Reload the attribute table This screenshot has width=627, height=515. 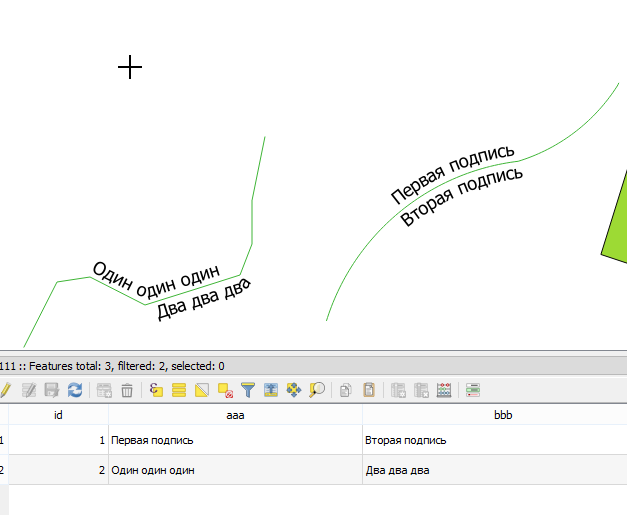75,389
